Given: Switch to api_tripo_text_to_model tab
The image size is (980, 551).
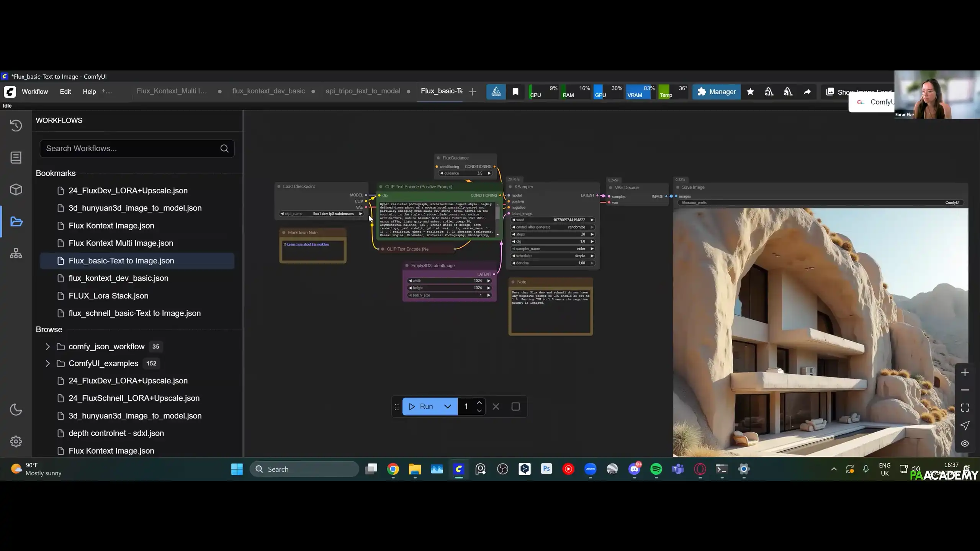Looking at the screenshot, I should (x=363, y=91).
